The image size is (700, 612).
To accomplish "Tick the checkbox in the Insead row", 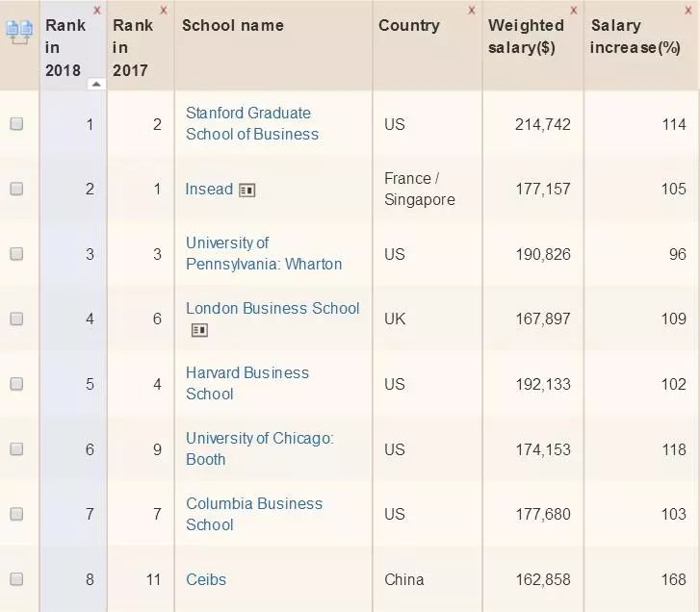I will [16, 190].
